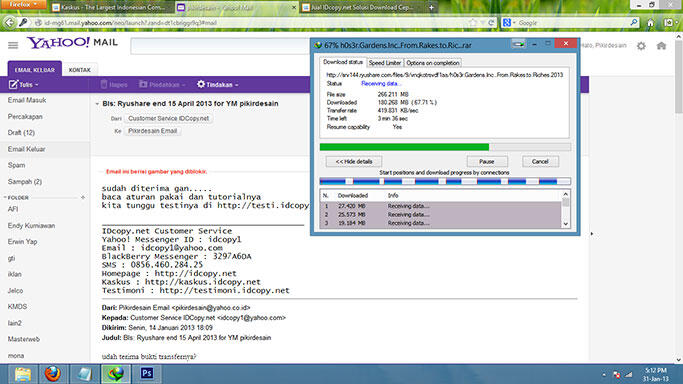
Task: Open Email Keluar folder in sidebar
Action: tap(27, 149)
